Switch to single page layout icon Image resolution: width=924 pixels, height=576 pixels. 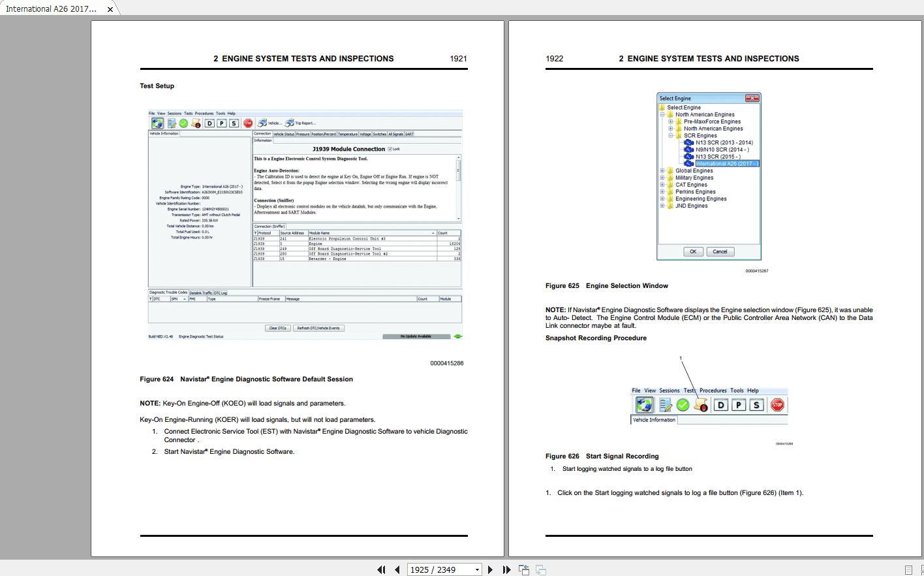pos(909,569)
